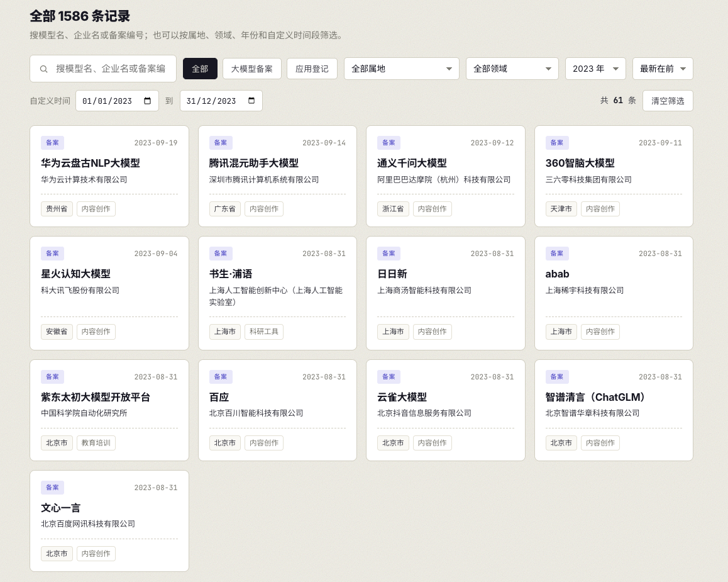Click company name 阿里巴巴达摩院（杭州）科技有限公司
Viewport: 728px width, 582px height.
click(444, 180)
